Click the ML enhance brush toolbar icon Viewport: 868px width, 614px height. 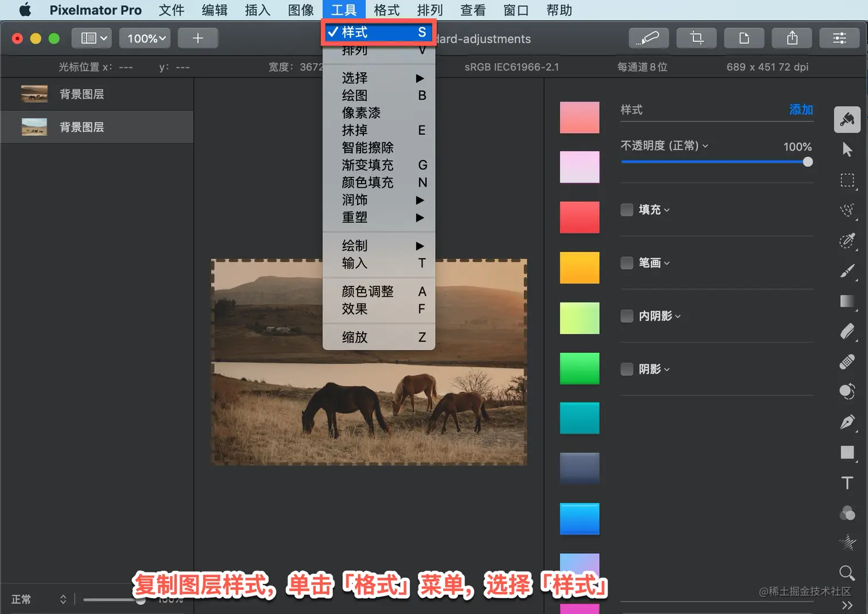click(649, 38)
